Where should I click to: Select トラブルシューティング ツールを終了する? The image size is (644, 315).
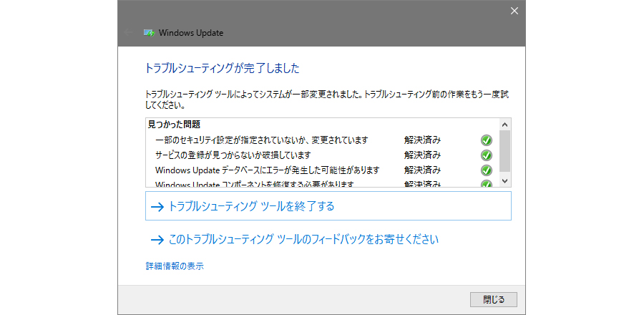click(250, 206)
